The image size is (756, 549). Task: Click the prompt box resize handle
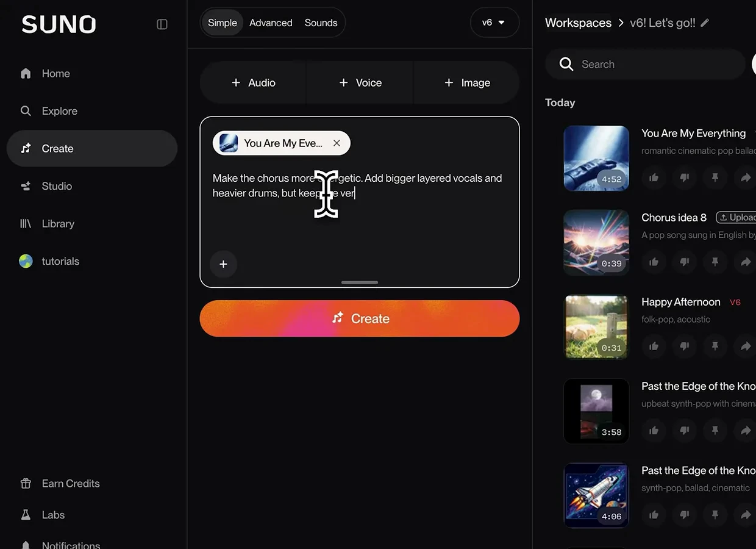pos(360,282)
